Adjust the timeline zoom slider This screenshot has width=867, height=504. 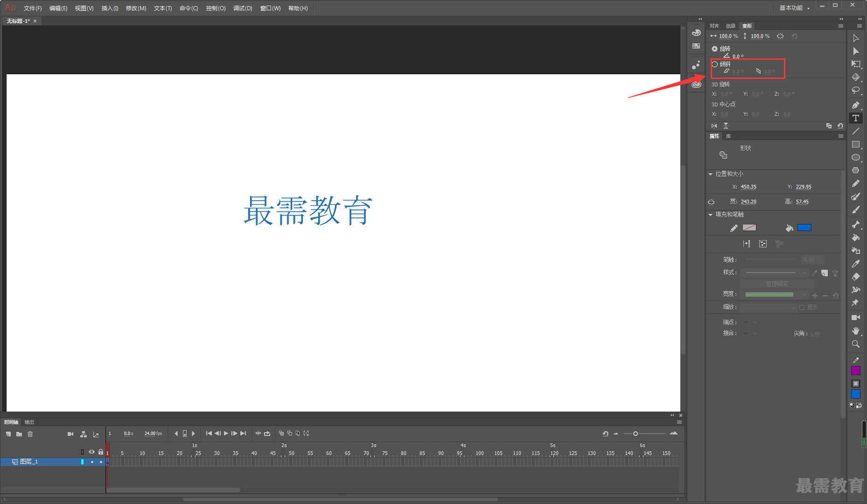[636, 434]
